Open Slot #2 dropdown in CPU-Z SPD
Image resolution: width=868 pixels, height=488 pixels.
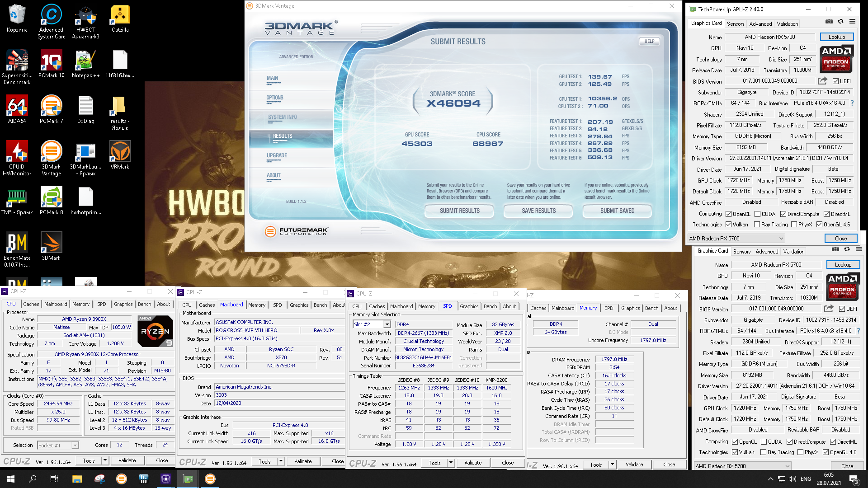[x=372, y=324]
